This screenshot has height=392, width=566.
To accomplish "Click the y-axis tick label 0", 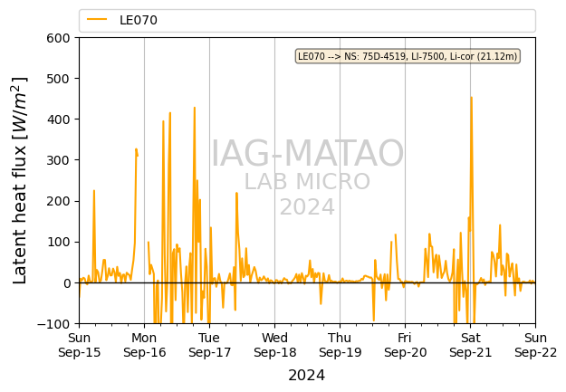I will pyautogui.click(x=67, y=283).
